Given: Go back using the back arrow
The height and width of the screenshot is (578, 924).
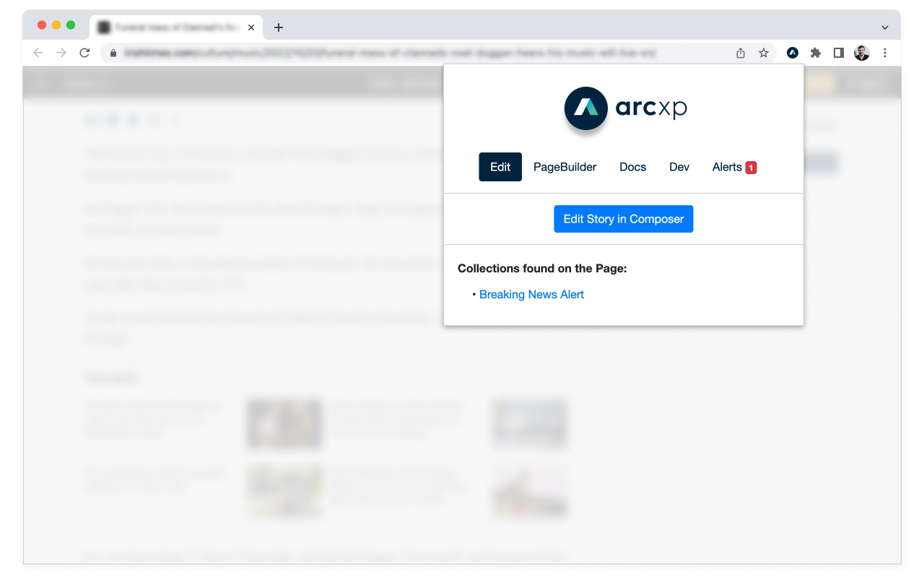Looking at the screenshot, I should pos(38,52).
